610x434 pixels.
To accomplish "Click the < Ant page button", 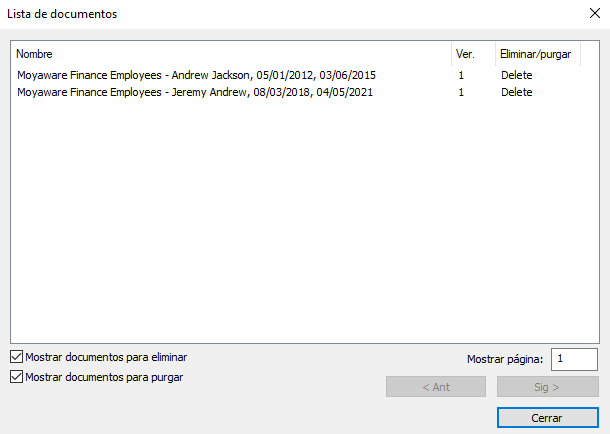I will click(436, 387).
